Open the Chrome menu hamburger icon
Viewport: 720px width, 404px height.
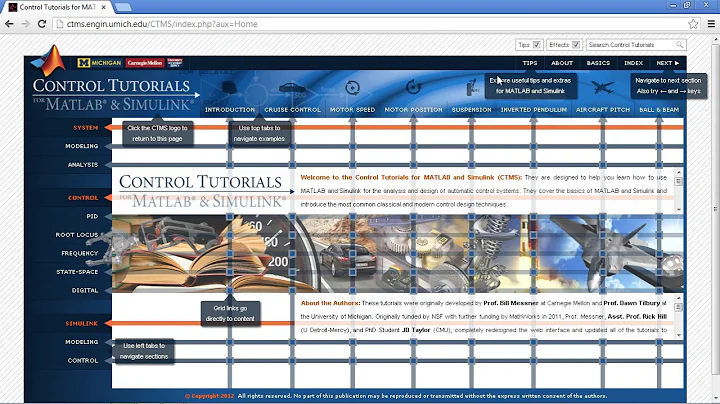(x=711, y=24)
